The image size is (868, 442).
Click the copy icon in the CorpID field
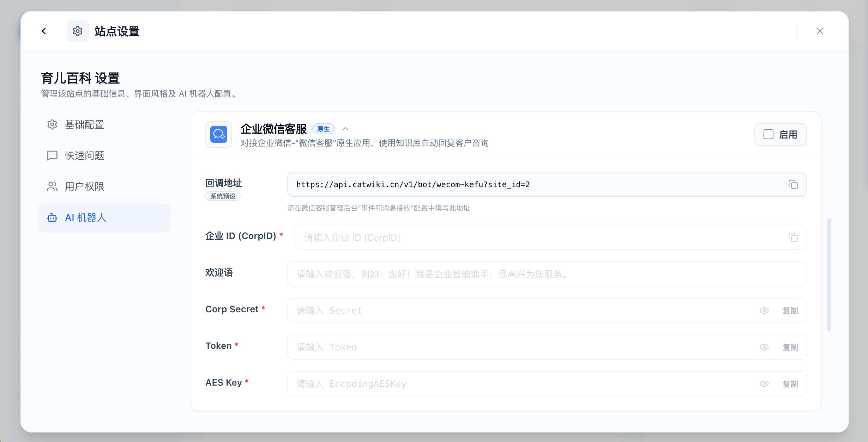click(x=794, y=237)
